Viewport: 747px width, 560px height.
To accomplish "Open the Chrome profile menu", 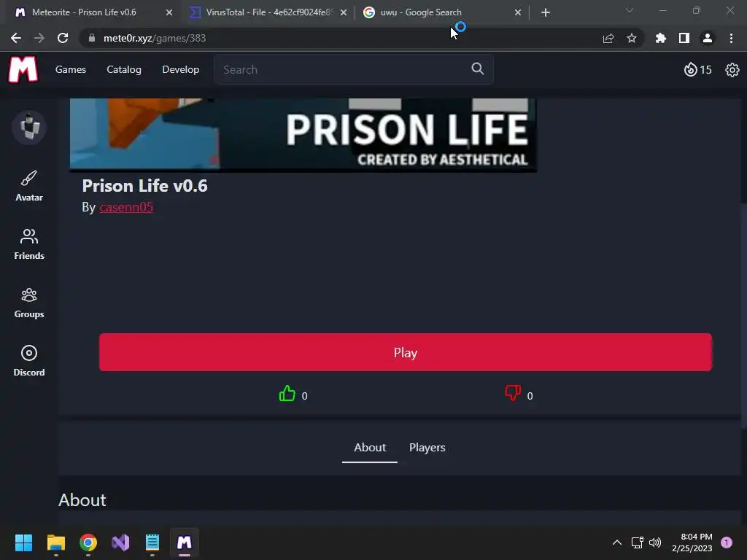I will click(707, 38).
